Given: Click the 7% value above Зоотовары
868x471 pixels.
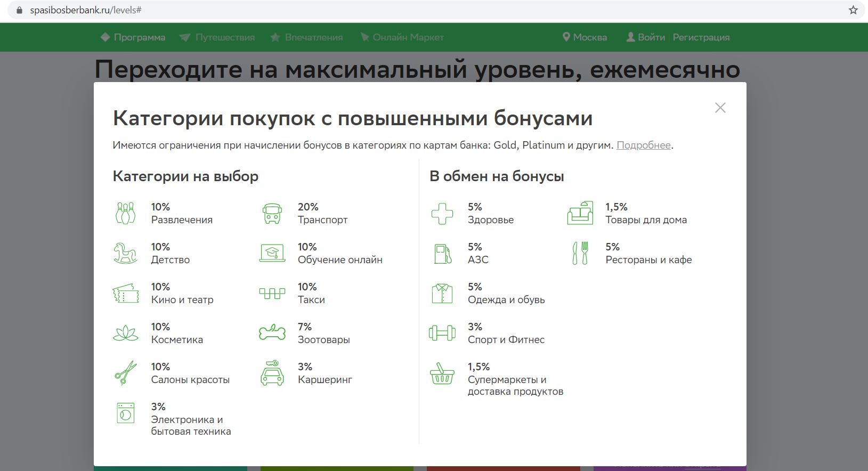Looking at the screenshot, I should 305,327.
